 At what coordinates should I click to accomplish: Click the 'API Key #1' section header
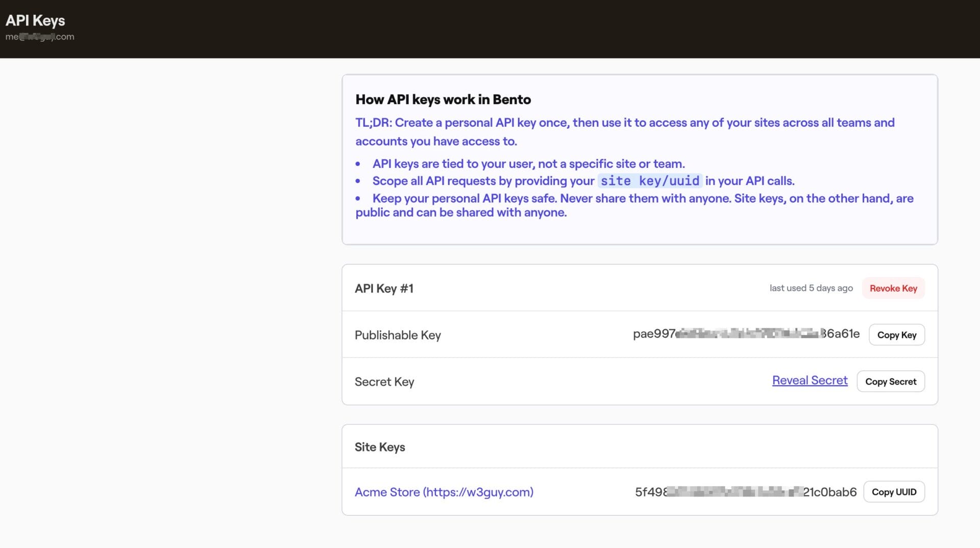(x=384, y=289)
